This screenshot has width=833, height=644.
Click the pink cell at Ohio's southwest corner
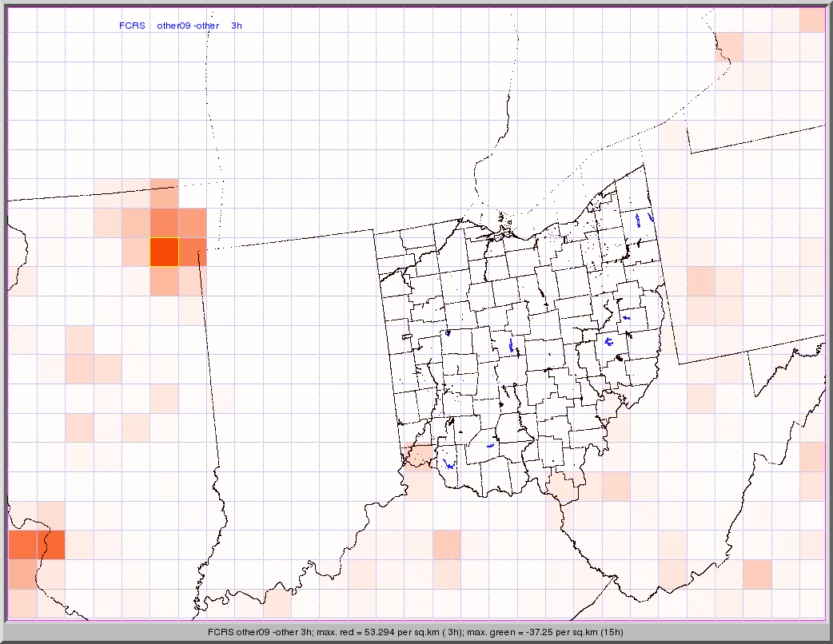pyautogui.click(x=417, y=455)
